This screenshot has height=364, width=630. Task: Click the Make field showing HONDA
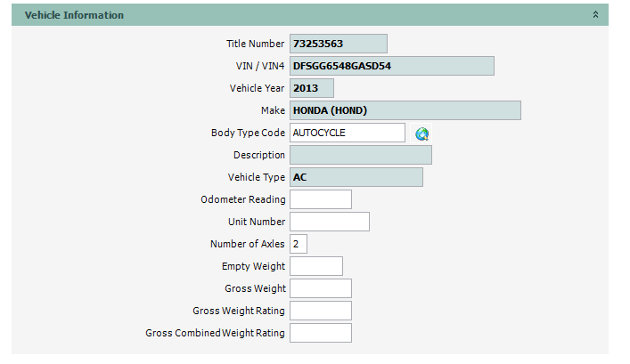click(405, 110)
